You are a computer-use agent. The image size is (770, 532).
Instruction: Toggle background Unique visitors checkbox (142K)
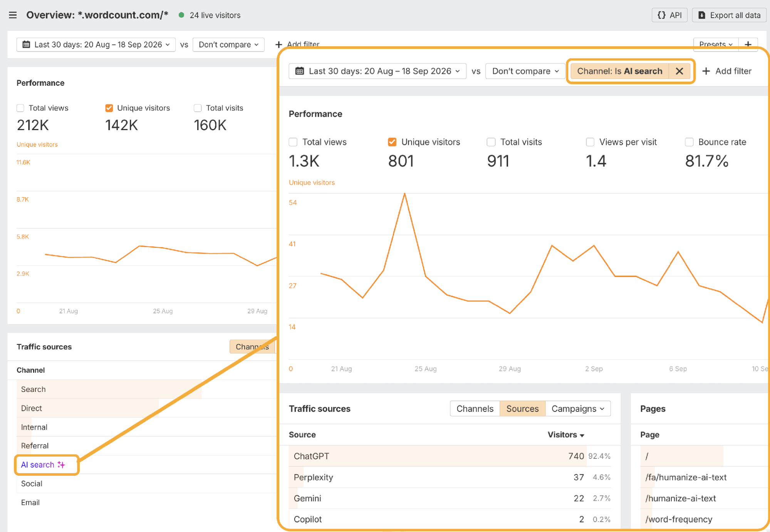point(109,108)
